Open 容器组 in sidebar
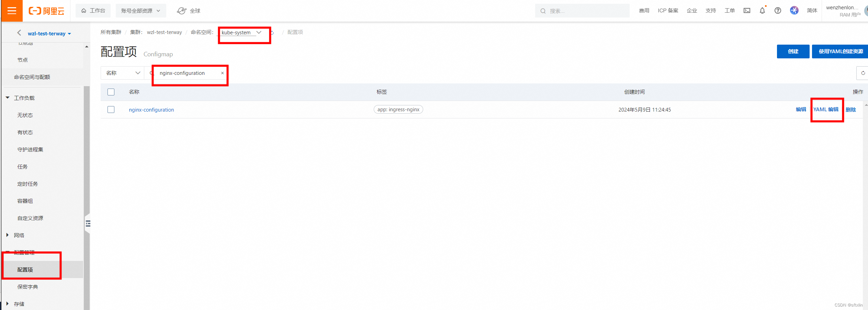Image resolution: width=868 pixels, height=310 pixels. [x=25, y=201]
